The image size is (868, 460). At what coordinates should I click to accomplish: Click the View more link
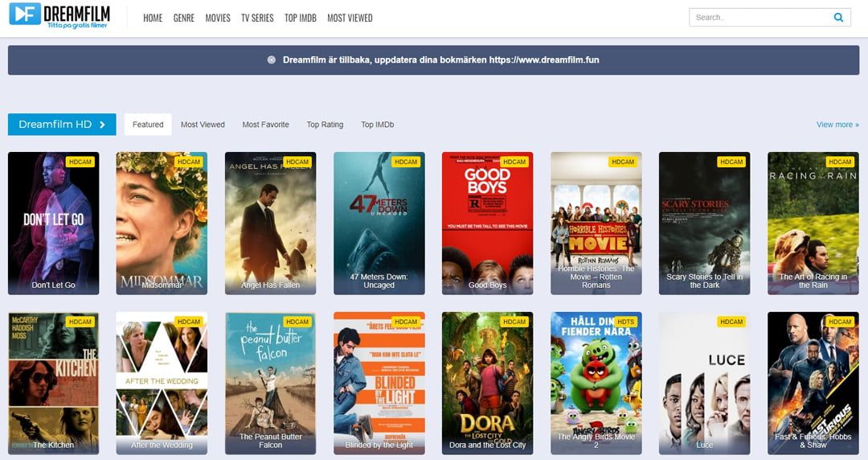point(837,125)
